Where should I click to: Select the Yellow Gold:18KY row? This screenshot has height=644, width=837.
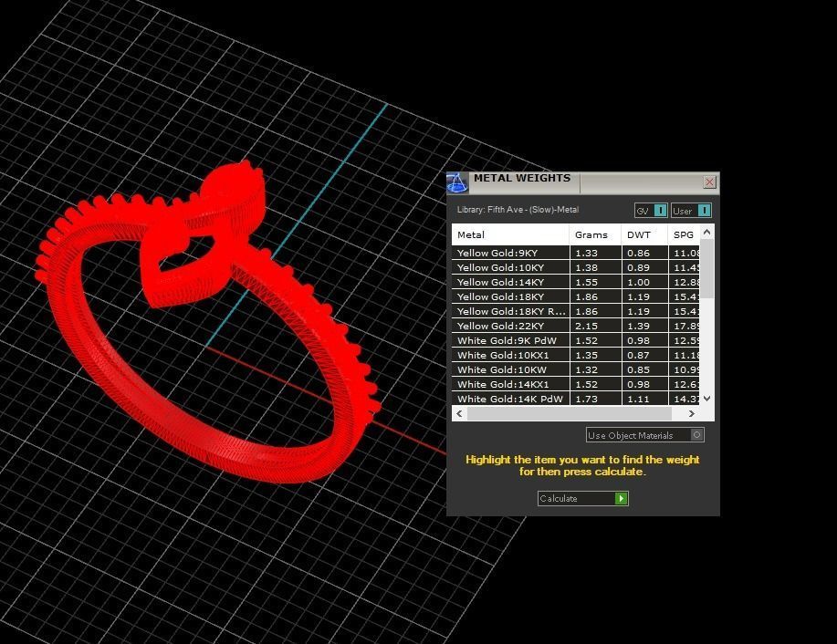pos(575,296)
